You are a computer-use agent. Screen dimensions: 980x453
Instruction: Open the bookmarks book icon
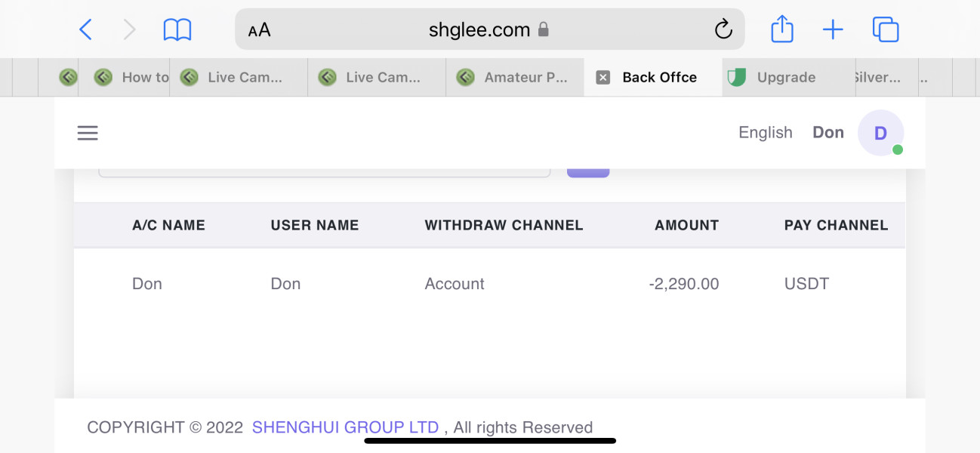[177, 30]
